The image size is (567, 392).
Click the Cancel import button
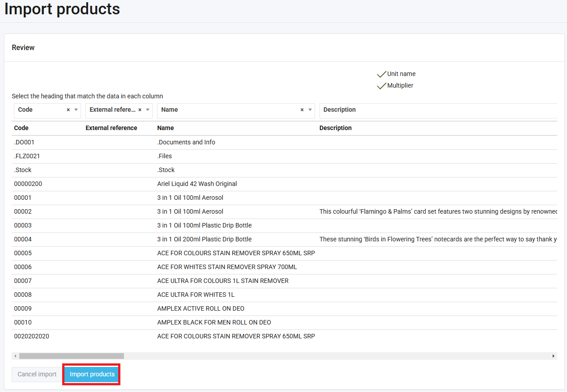(37, 375)
